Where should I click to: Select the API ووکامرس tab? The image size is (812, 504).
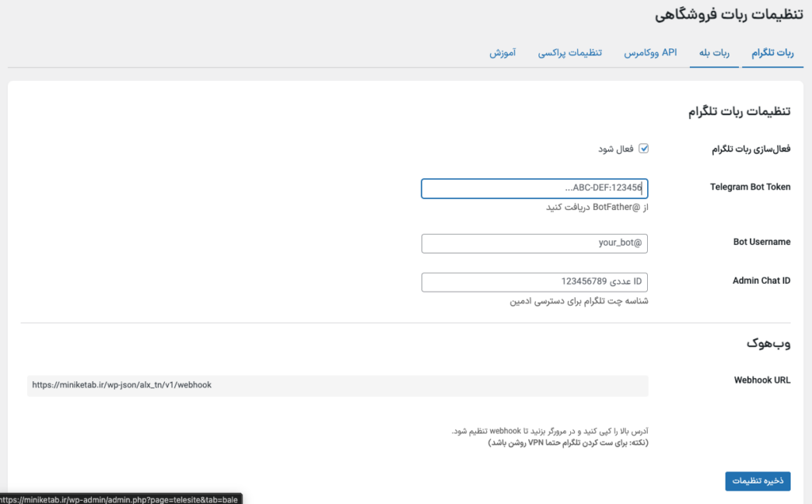coord(646,52)
